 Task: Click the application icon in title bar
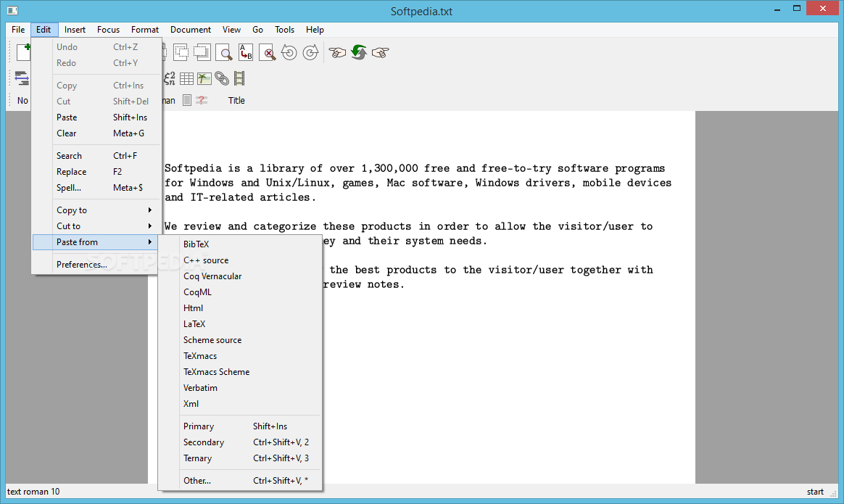click(12, 10)
